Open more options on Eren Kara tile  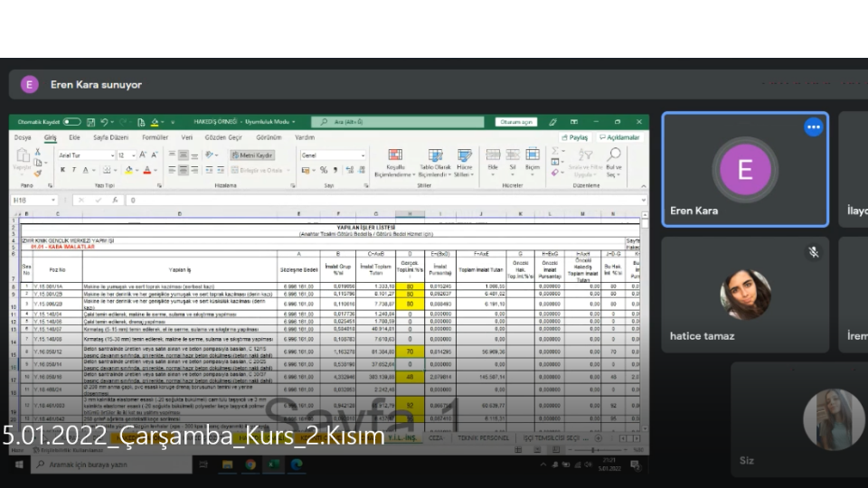coord(813,127)
